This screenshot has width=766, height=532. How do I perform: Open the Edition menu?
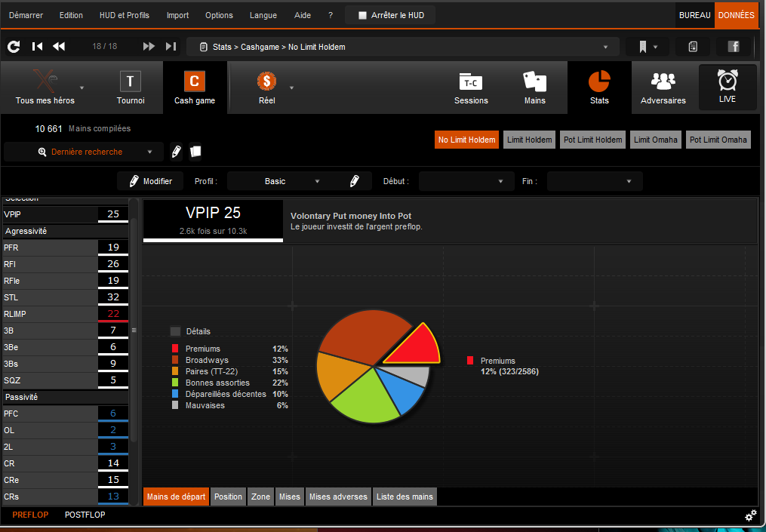click(72, 15)
